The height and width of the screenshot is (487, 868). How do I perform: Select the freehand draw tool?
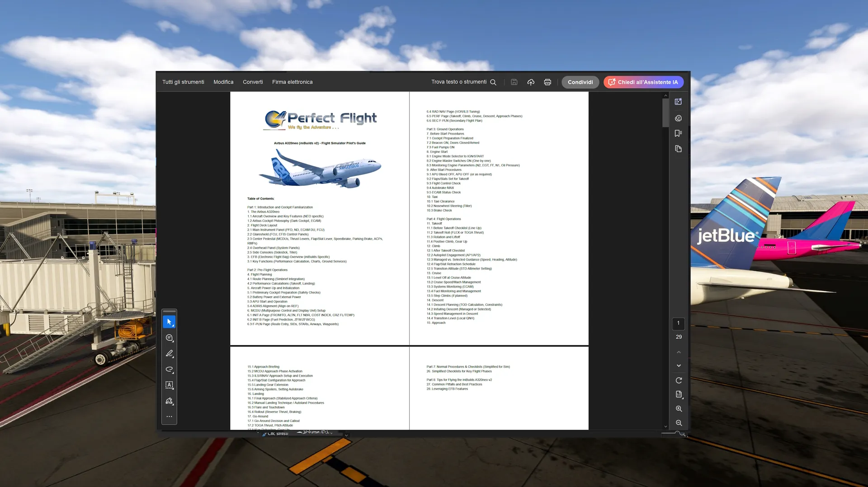(169, 369)
